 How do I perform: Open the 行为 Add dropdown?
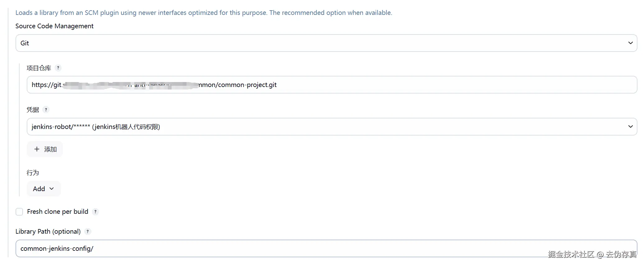[x=44, y=189]
